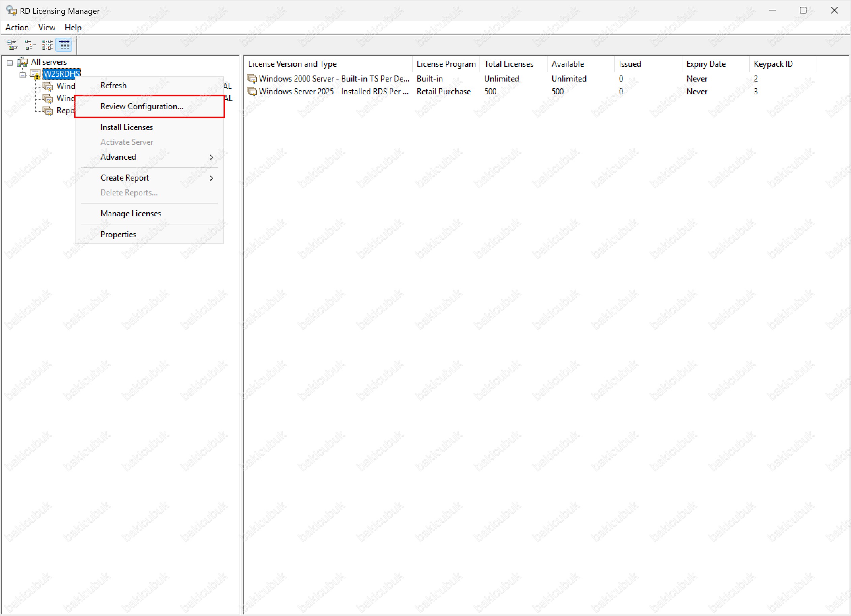Click the Reports node license icon
Image resolution: width=851 pixels, height=616 pixels.
tap(48, 111)
